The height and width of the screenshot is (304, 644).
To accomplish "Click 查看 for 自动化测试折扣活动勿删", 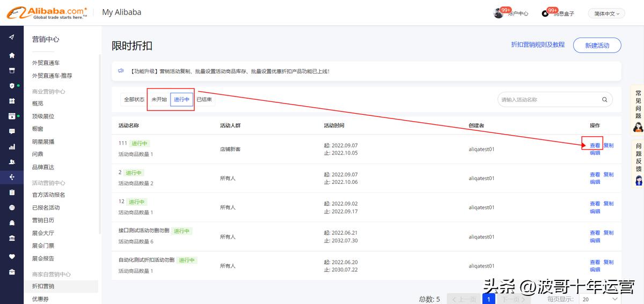I will [x=595, y=262].
